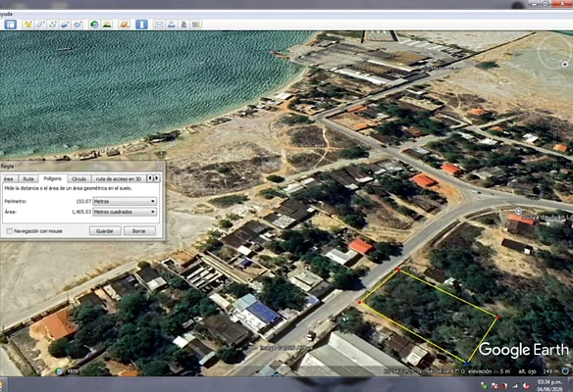Click the Borrar button
This screenshot has width=573, height=392.
139,231
